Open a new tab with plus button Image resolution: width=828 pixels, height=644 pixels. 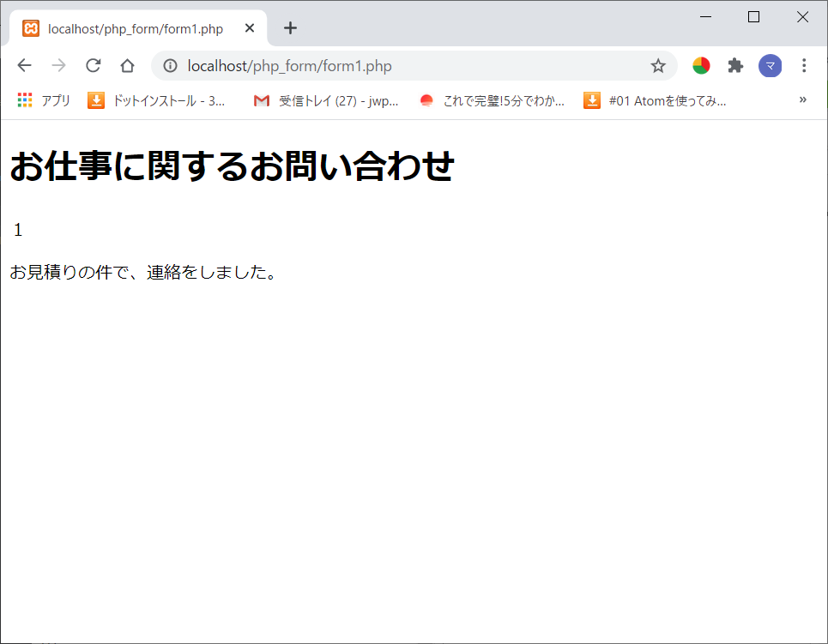pyautogui.click(x=290, y=28)
